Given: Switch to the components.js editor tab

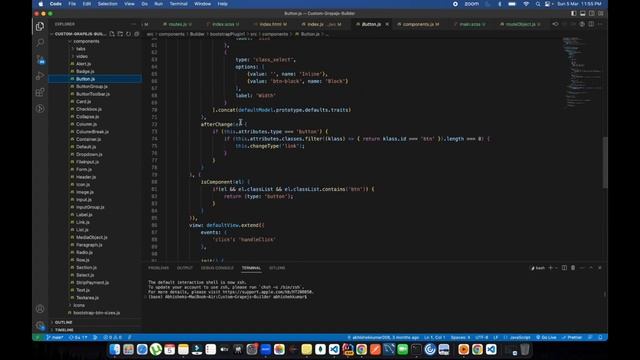Looking at the screenshot, I should (420, 24).
